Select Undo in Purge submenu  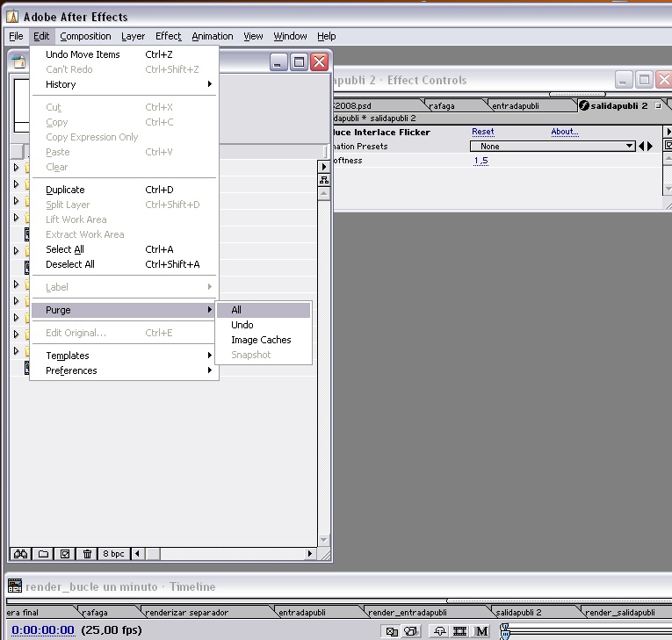click(264, 325)
